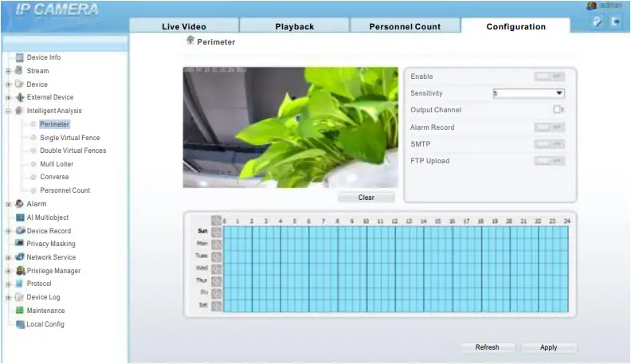Expand the External Device tree node
The width and height of the screenshot is (631, 364).
coord(8,98)
